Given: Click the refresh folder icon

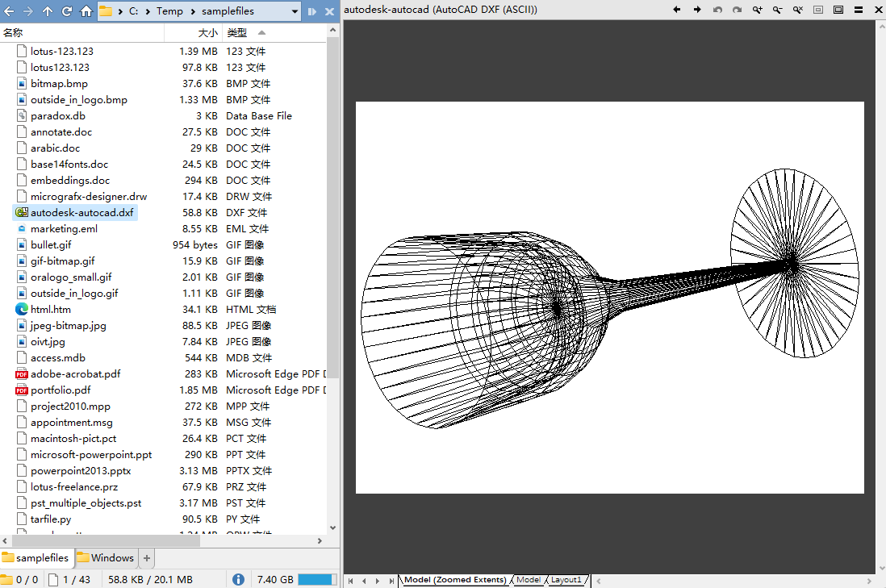Looking at the screenshot, I should (67, 11).
